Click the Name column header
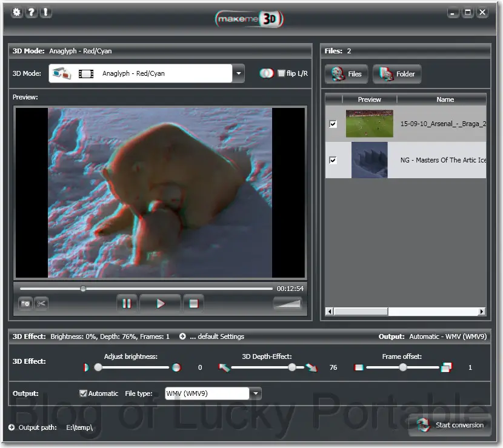This screenshot has width=503, height=448. [445, 99]
